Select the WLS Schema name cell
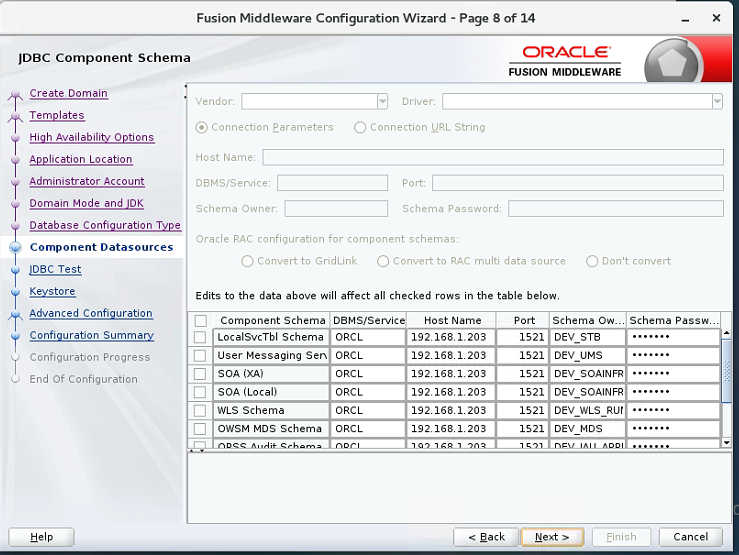The image size is (739, 555). tap(271, 411)
